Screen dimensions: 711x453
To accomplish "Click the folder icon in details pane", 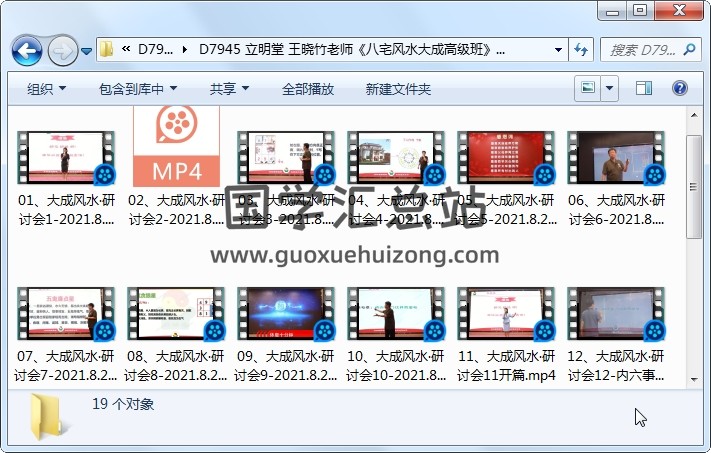I will click(x=47, y=417).
